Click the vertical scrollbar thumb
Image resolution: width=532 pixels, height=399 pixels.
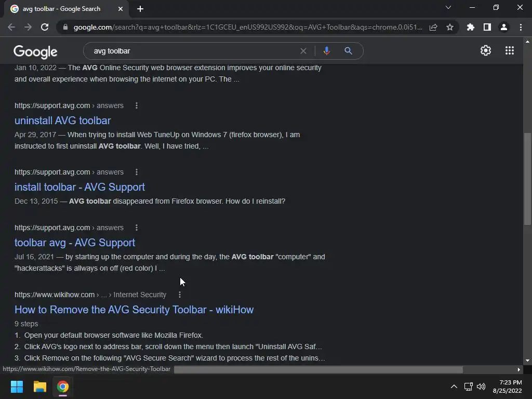527,179
